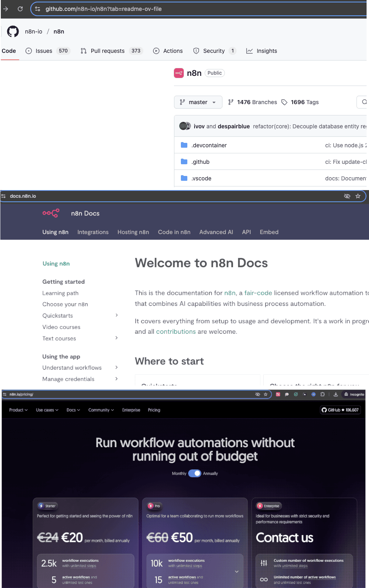The height and width of the screenshot is (588, 369).
Task: Click the blue circle extension icon
Action: (313, 394)
